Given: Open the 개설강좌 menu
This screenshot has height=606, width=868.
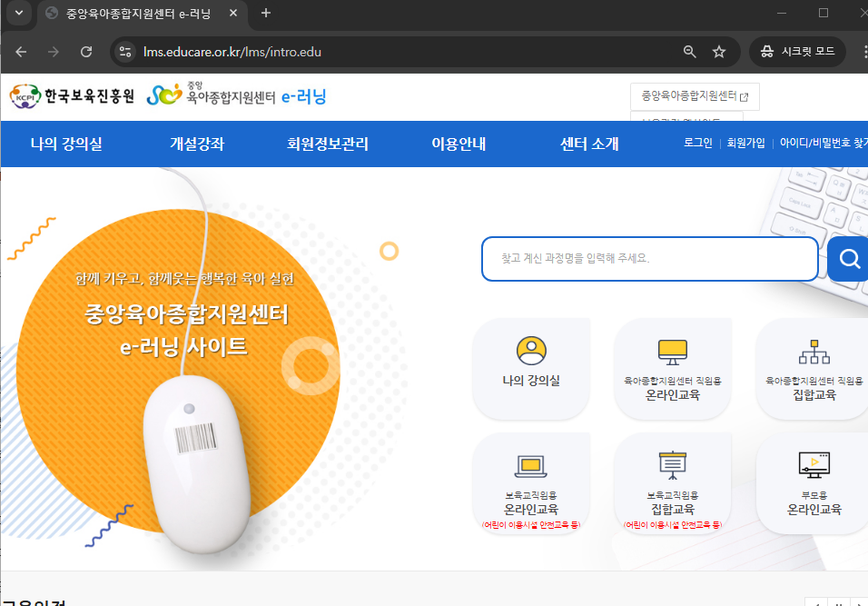Looking at the screenshot, I should (199, 144).
